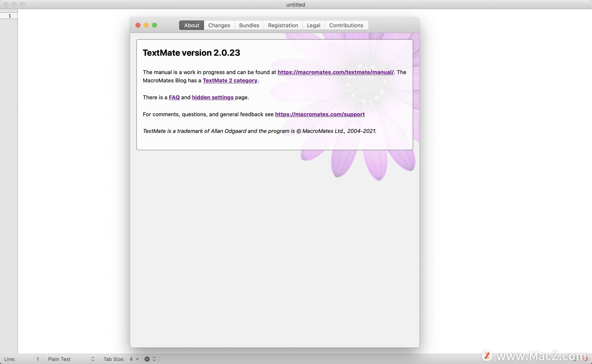Open the symbol list arrows beside the gear
592x364 pixels.
(154, 359)
